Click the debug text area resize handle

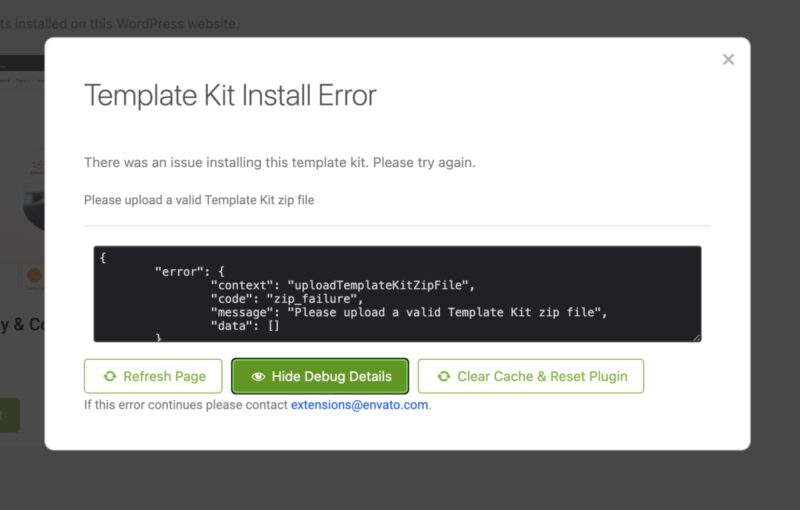click(695, 337)
